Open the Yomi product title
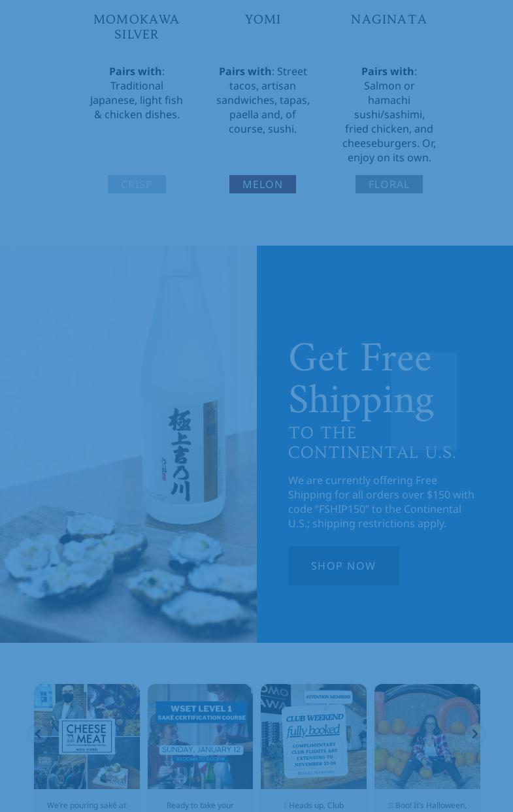The image size is (513, 812). click(263, 20)
